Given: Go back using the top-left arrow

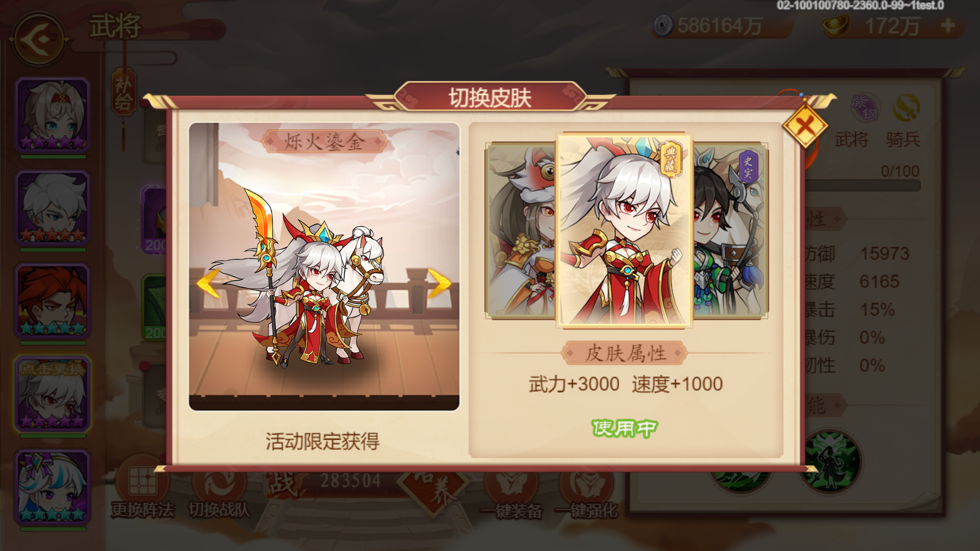Looking at the screenshot, I should click(38, 38).
